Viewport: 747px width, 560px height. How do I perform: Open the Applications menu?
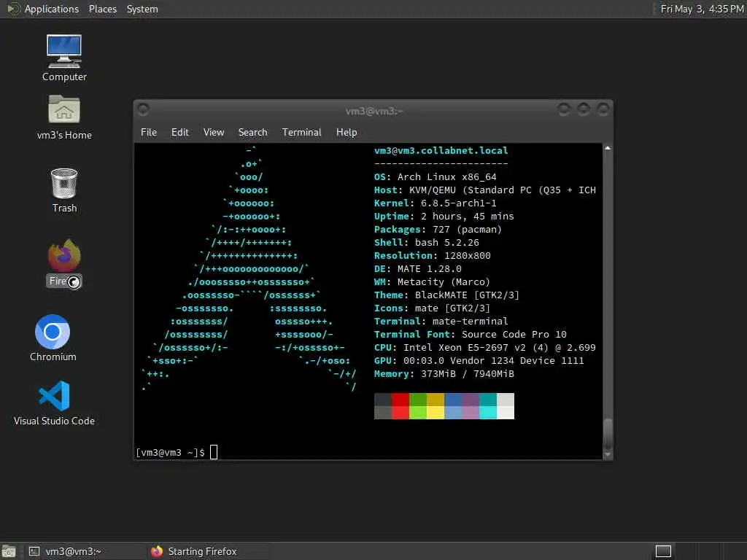[52, 9]
